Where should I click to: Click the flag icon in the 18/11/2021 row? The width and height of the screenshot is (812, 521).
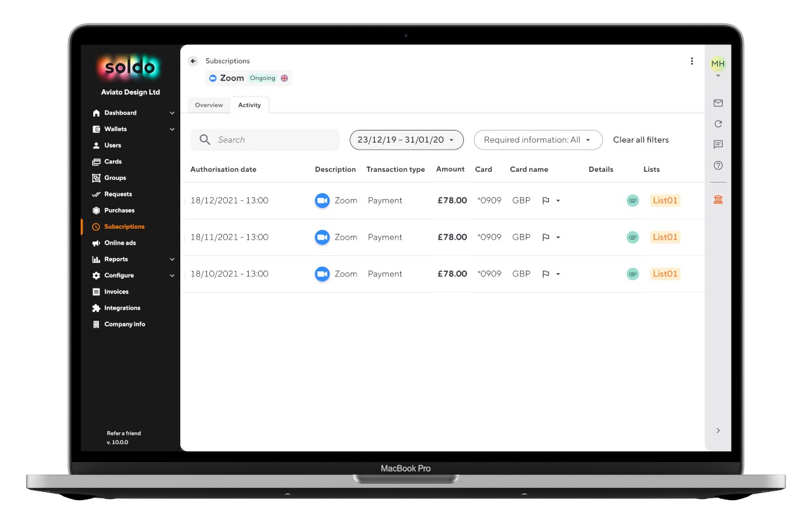[x=546, y=238]
